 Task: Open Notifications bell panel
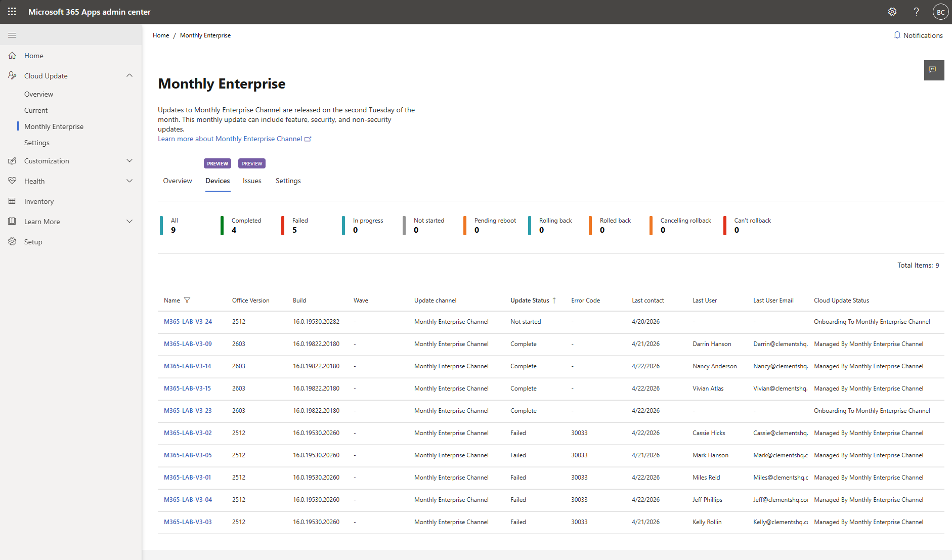point(918,35)
